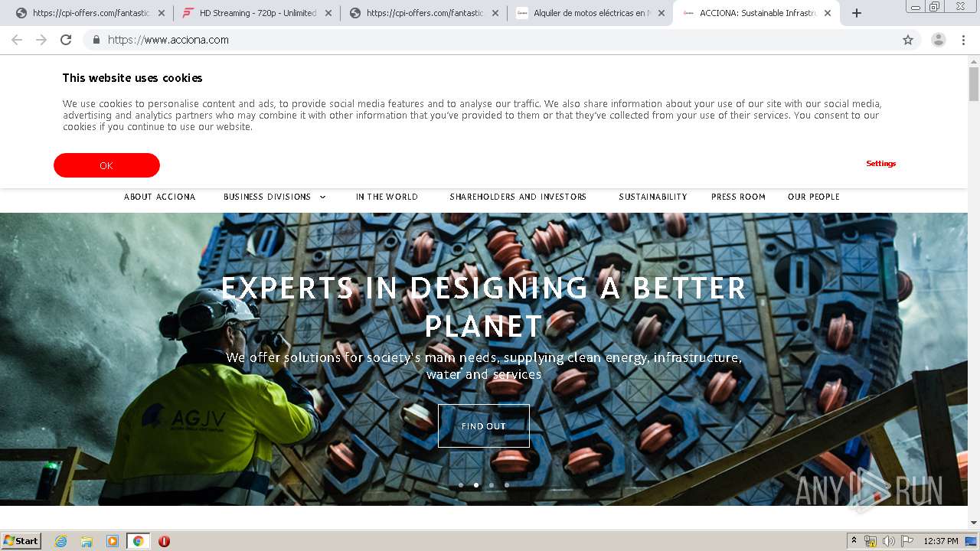Image resolution: width=980 pixels, height=551 pixels.
Task: Open OUR PEOPLE menu item
Action: pos(814,197)
